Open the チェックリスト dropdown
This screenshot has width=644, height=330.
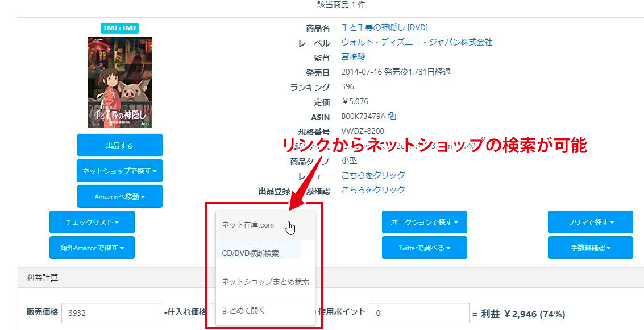pos(92,222)
